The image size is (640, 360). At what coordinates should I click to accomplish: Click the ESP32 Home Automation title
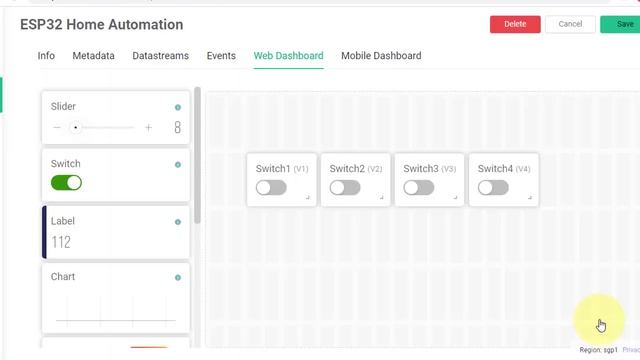(x=102, y=24)
